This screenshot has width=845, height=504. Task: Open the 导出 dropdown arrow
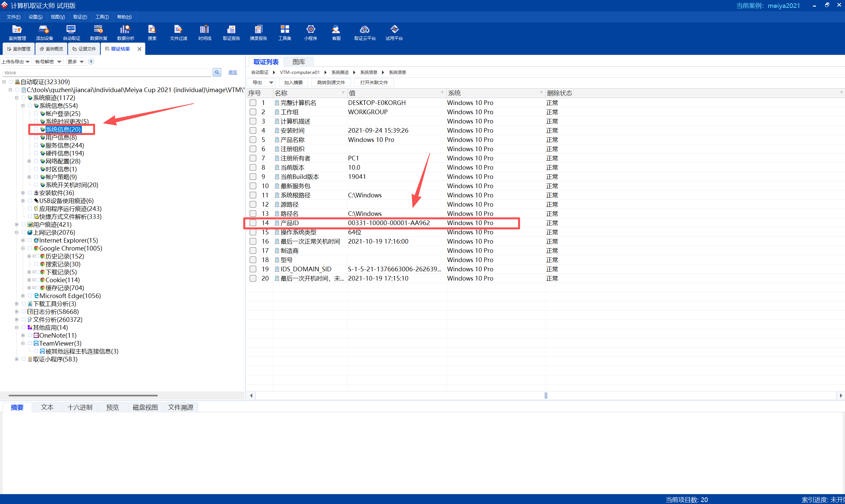tap(271, 83)
